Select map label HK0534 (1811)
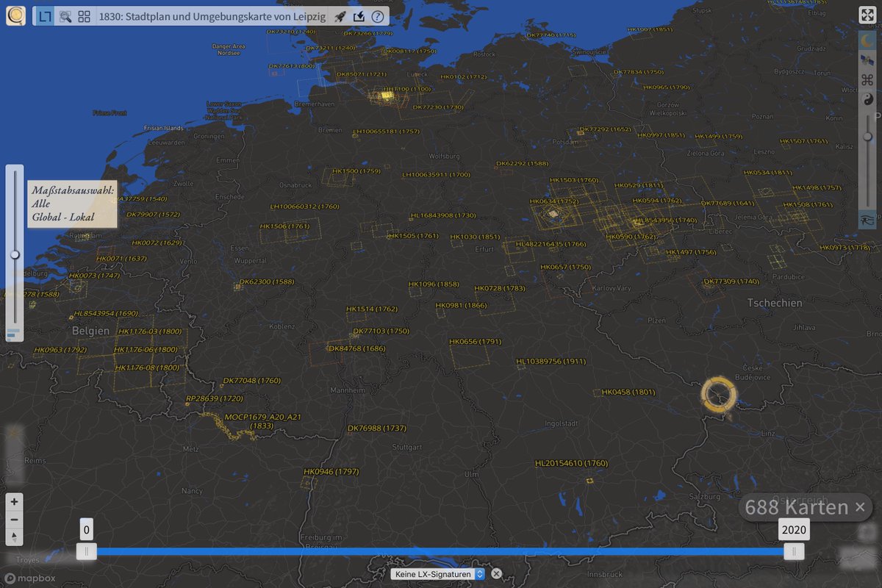The height and width of the screenshot is (588, 882). click(x=767, y=173)
